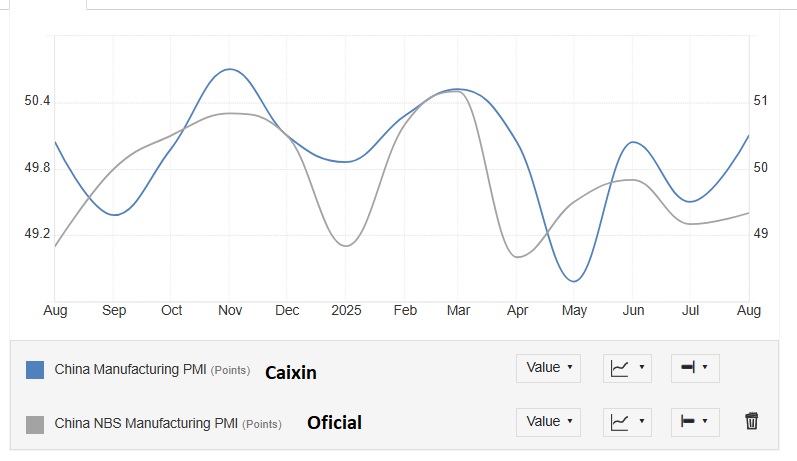Click the China NBS Manufacturing PMI label

pos(144,424)
